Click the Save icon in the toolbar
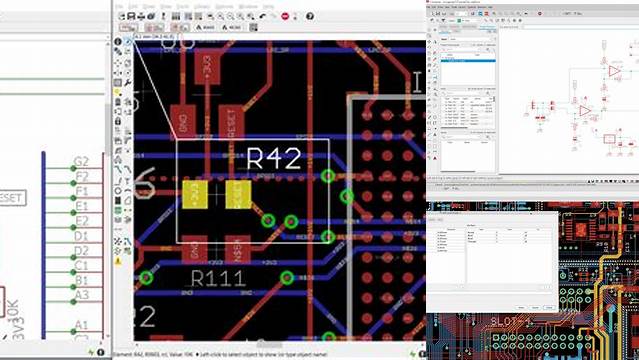This screenshot has width=639, height=360. (131, 16)
